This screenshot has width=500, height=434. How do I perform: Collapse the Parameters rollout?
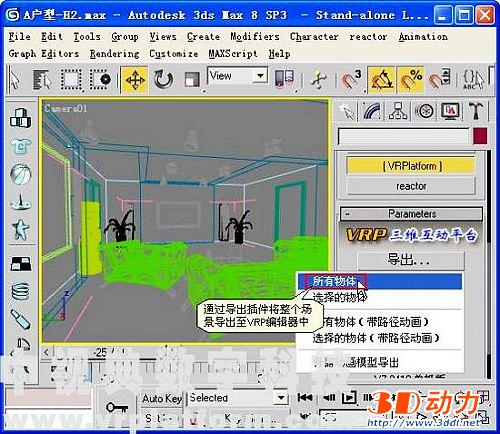coord(412,214)
